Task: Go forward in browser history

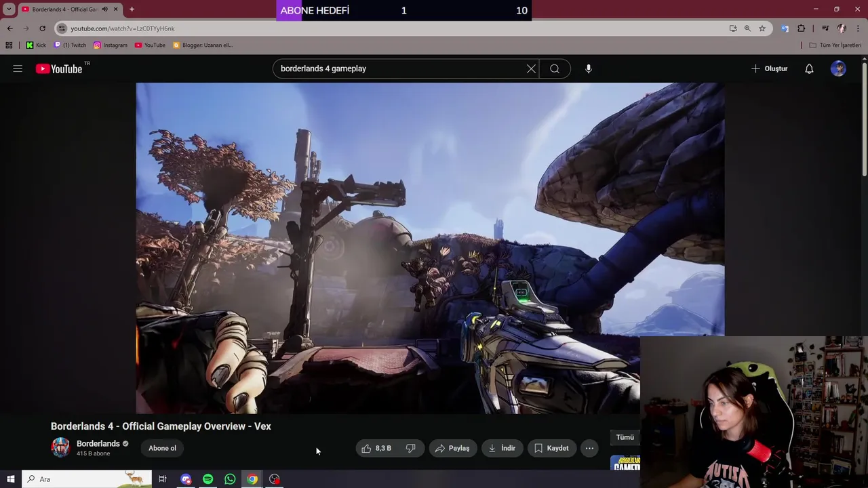Action: [26, 28]
